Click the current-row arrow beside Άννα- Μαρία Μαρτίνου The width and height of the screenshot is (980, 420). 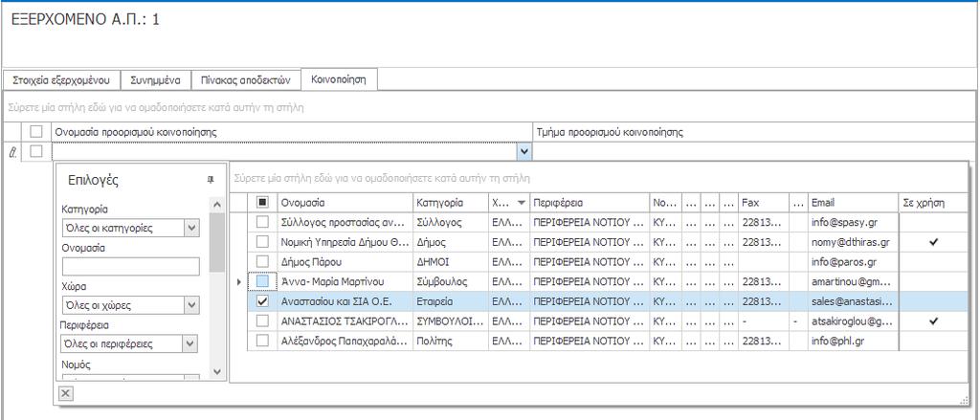tap(238, 282)
